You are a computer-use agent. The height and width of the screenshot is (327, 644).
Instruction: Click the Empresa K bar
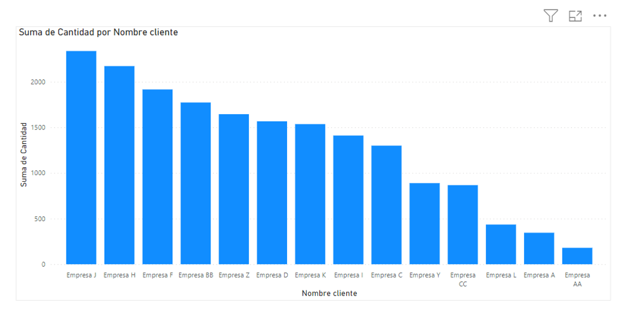(310, 194)
